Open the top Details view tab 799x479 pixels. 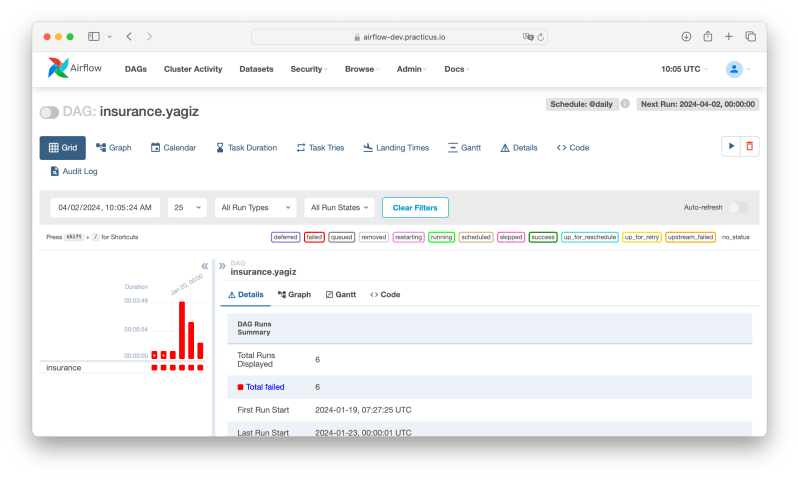[x=519, y=148]
